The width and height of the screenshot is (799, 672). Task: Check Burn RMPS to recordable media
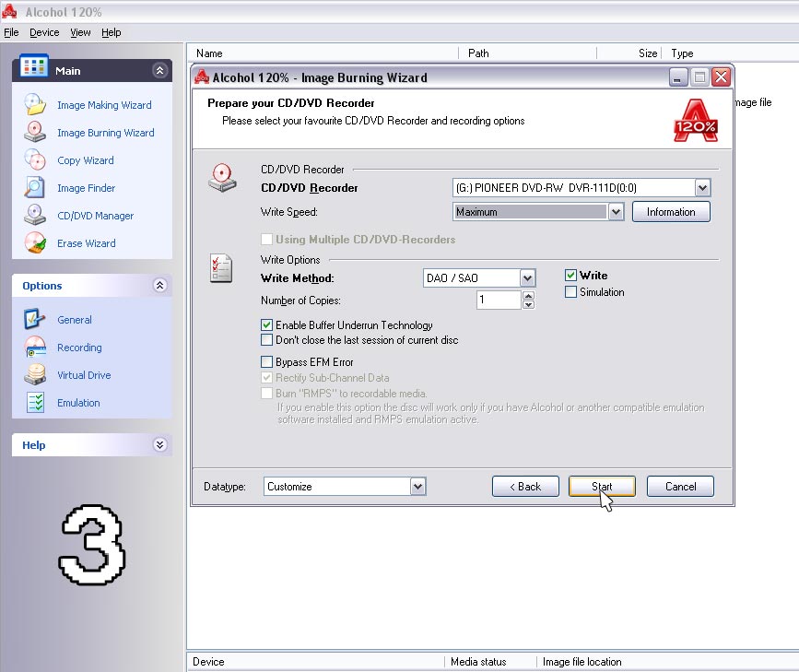point(266,393)
